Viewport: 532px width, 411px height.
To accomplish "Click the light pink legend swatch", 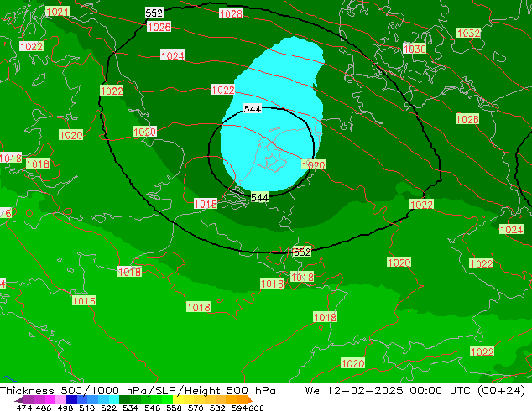I will [60, 400].
